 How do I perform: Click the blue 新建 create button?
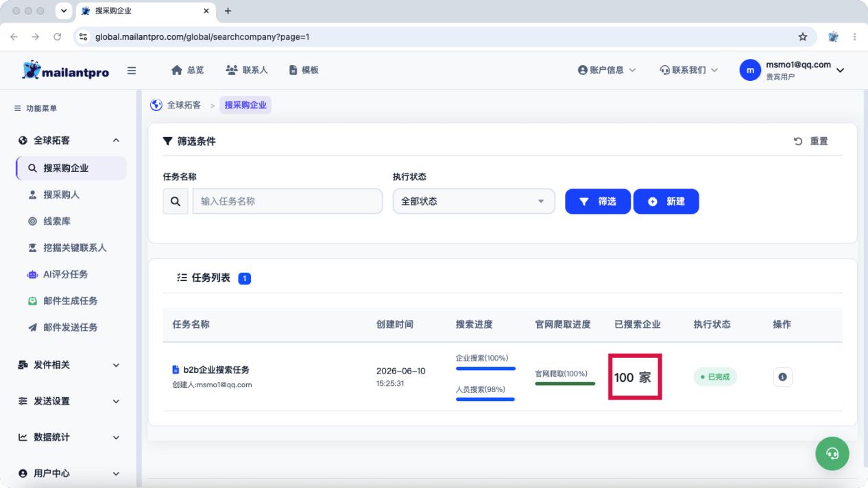point(666,202)
